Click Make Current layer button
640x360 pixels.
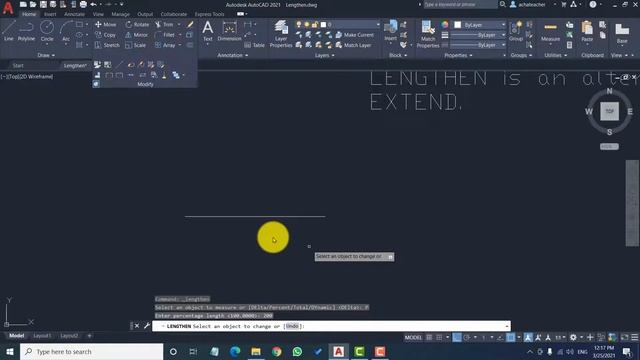pos(354,35)
